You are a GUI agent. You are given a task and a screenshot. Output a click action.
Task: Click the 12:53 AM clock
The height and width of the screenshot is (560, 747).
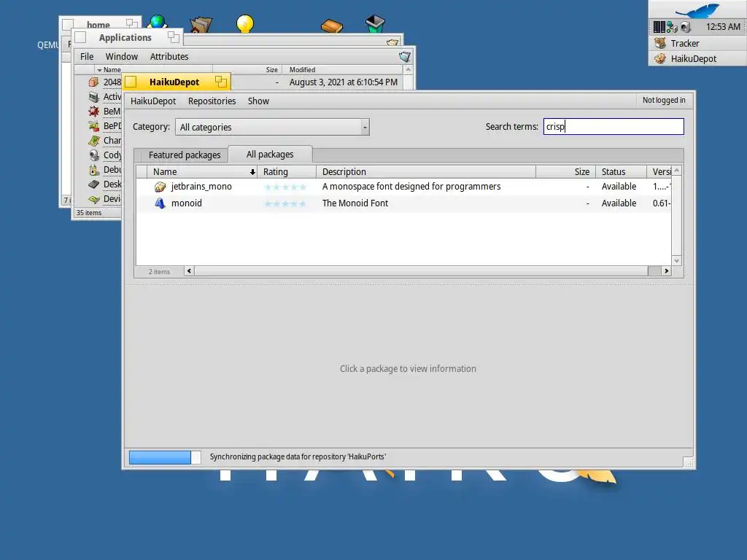coord(723,27)
